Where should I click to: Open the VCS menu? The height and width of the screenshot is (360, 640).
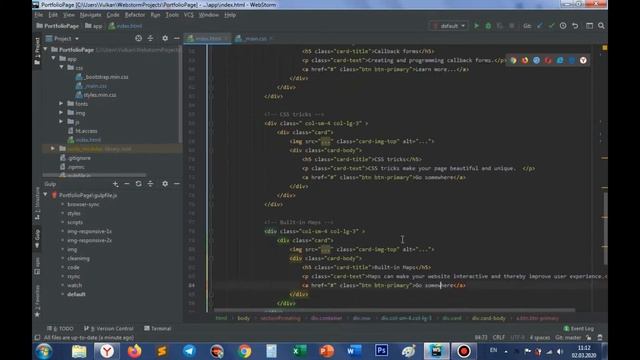click(x=189, y=15)
